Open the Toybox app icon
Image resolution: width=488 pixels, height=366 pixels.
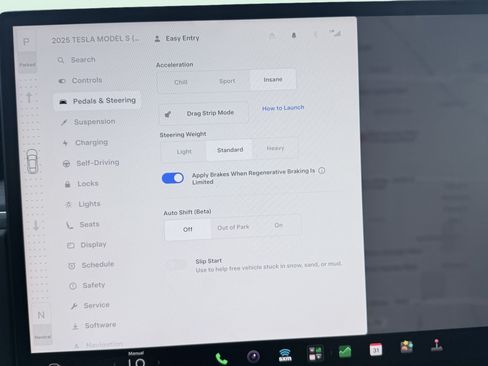tap(407, 347)
